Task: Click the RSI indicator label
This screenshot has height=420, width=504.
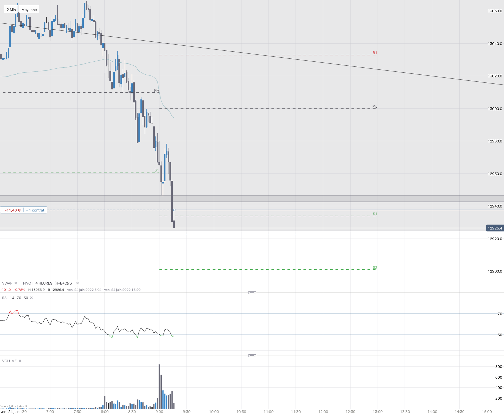Action: coord(5,298)
